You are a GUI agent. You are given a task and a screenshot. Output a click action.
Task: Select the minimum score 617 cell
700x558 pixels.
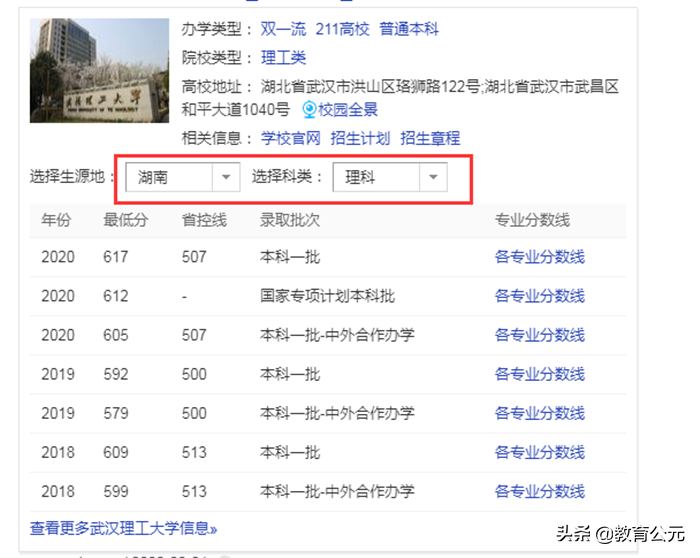click(116, 257)
